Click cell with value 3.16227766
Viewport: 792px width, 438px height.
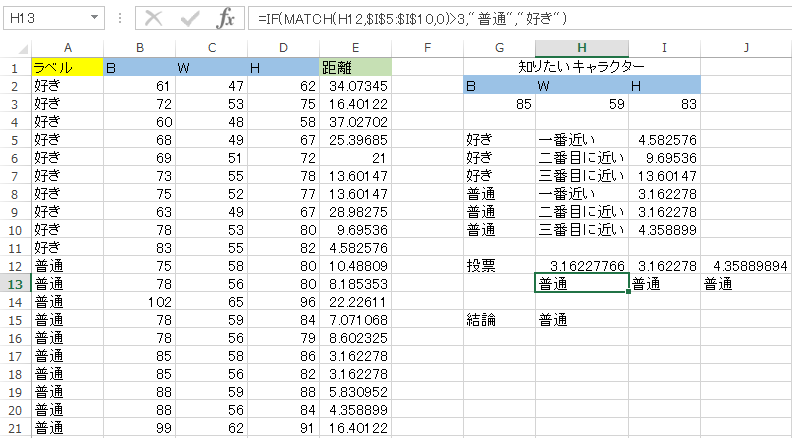tap(582, 266)
